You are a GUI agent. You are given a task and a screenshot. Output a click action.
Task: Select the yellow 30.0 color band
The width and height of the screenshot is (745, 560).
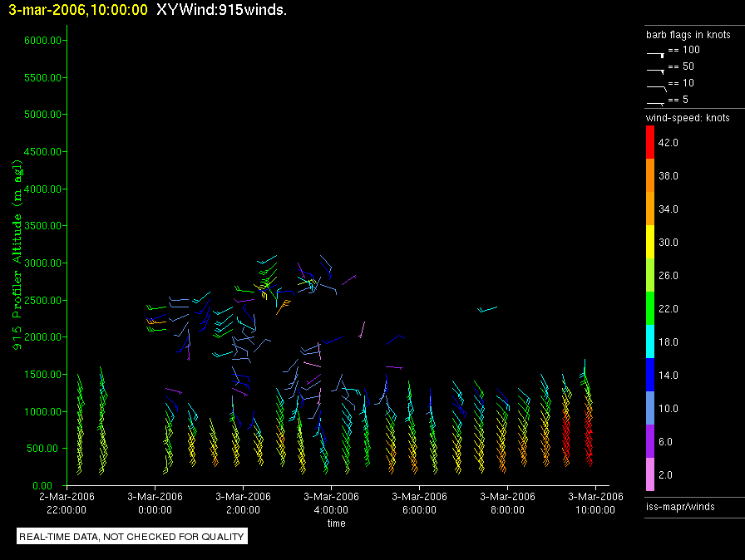coord(650,242)
